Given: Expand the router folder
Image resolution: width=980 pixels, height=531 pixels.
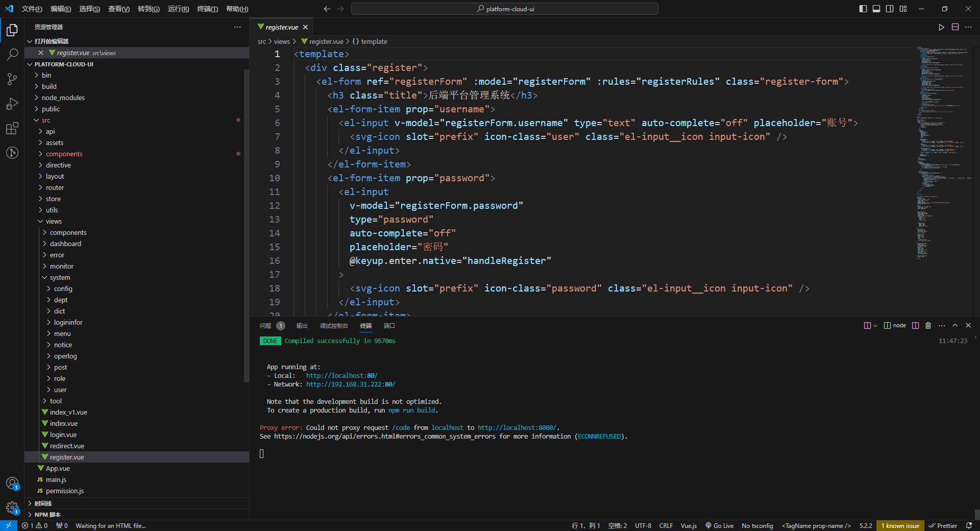Looking at the screenshot, I should [x=137, y=187].
